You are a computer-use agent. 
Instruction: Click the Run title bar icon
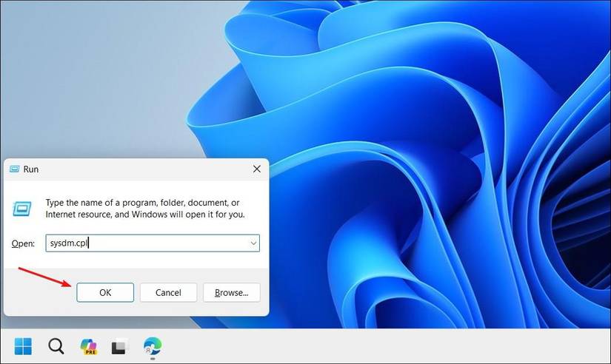[x=14, y=169]
